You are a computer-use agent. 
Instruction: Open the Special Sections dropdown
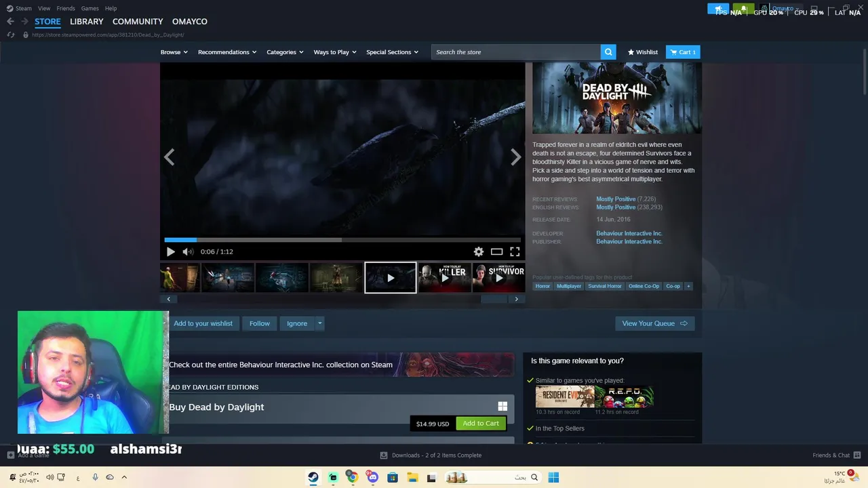point(393,52)
